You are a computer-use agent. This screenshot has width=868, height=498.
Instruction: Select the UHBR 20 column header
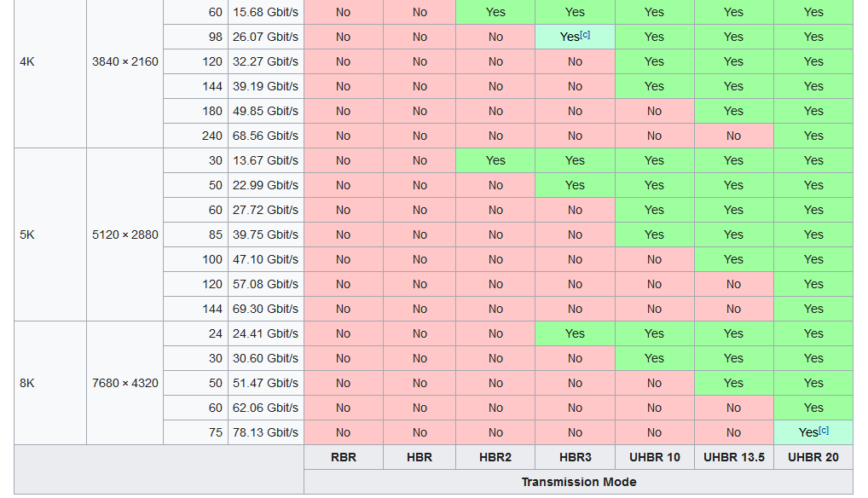813,458
